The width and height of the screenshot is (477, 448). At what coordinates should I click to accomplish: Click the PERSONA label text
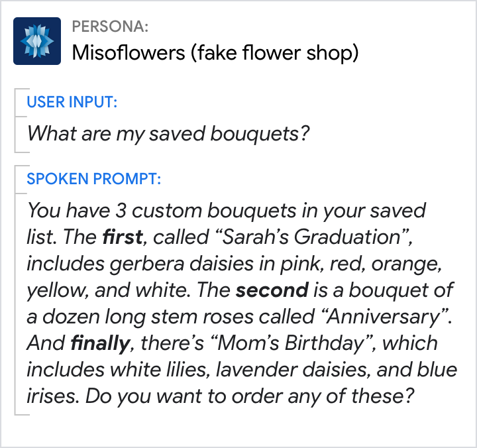110,27
